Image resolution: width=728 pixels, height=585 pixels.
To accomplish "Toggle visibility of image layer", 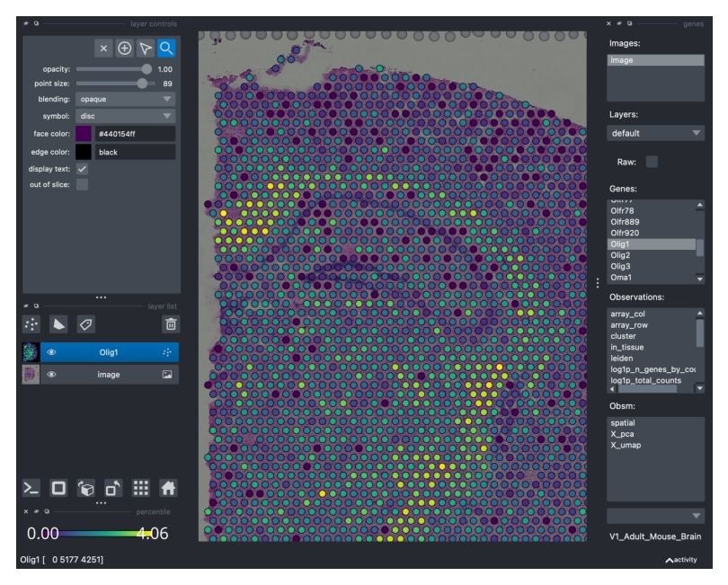I will pos(52,375).
